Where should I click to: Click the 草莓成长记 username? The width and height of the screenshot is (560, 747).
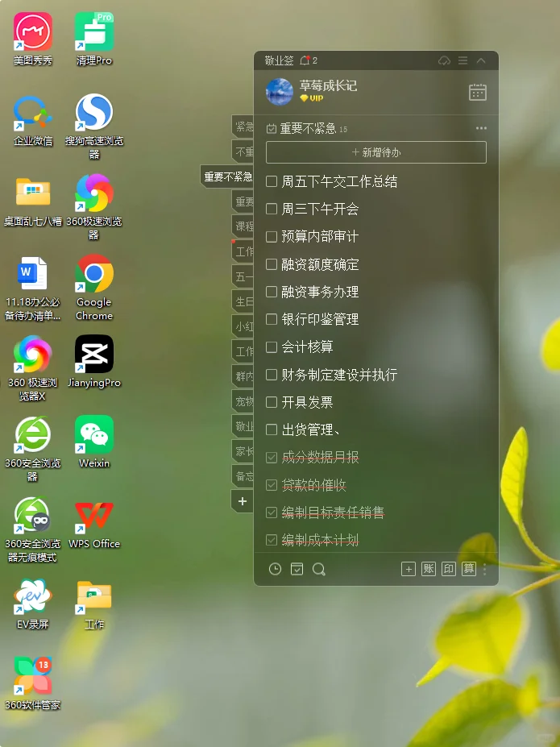click(328, 85)
